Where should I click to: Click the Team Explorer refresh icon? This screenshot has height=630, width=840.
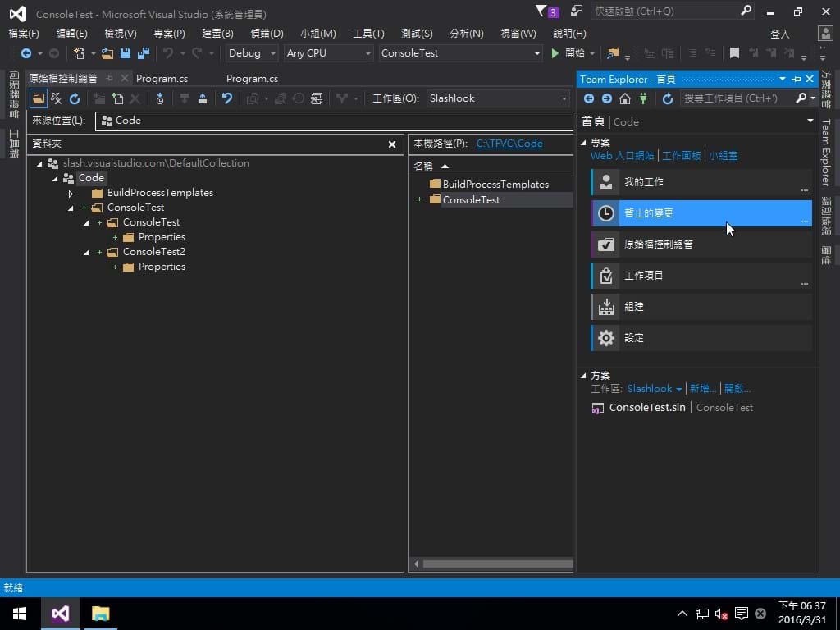(x=668, y=98)
